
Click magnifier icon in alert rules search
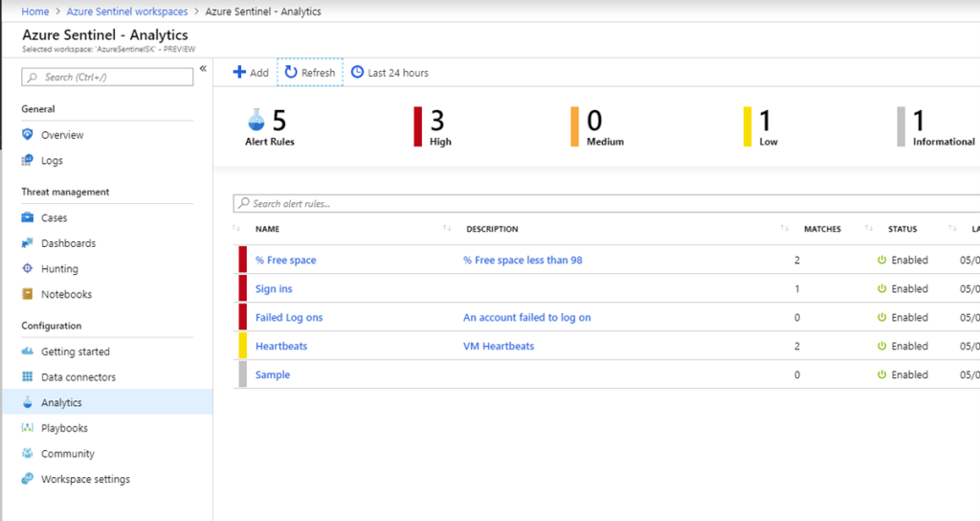coord(244,203)
